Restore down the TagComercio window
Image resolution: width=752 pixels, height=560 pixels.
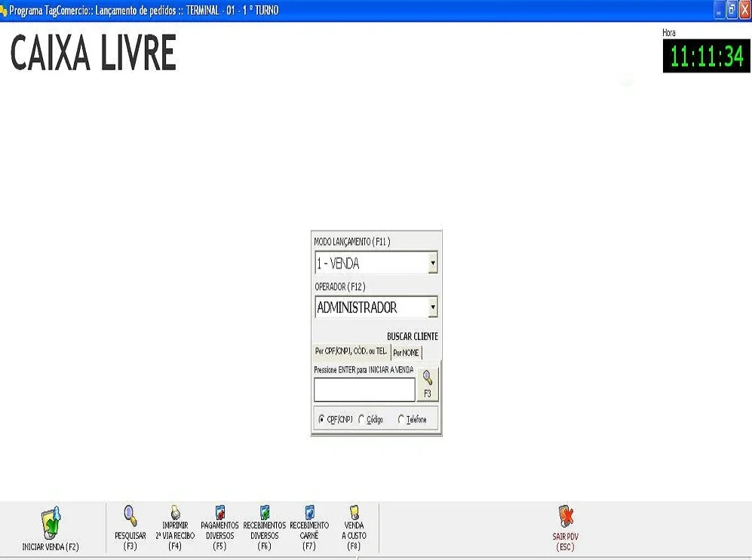(x=732, y=10)
